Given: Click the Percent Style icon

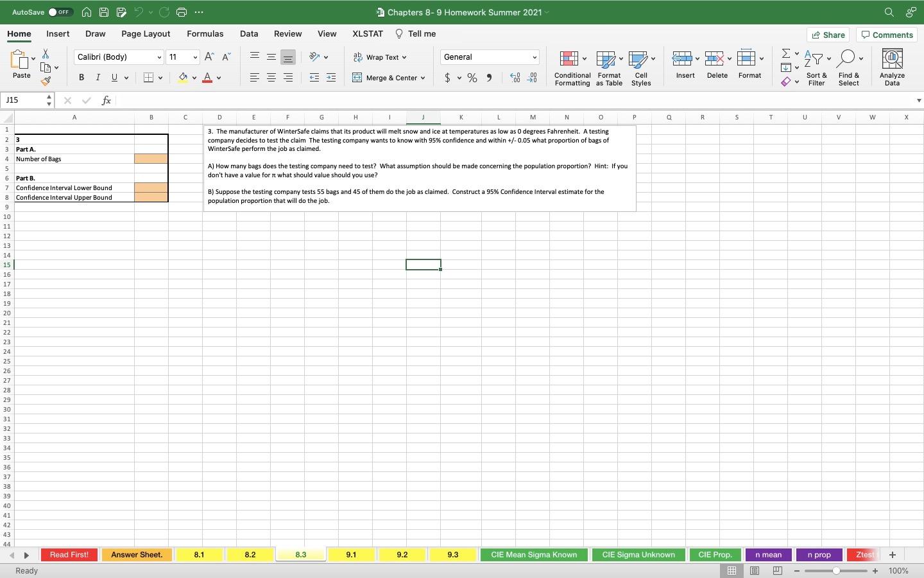Looking at the screenshot, I should pos(472,78).
